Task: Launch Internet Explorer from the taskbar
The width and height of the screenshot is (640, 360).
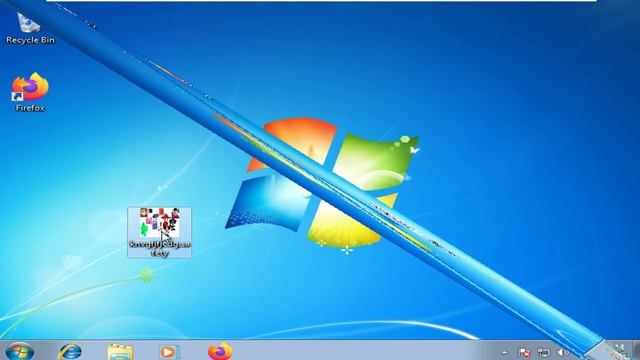Action: (70, 352)
